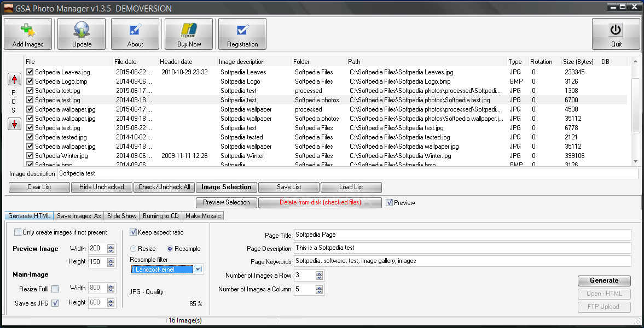Click file list scrollbar up arrow

click(635, 62)
